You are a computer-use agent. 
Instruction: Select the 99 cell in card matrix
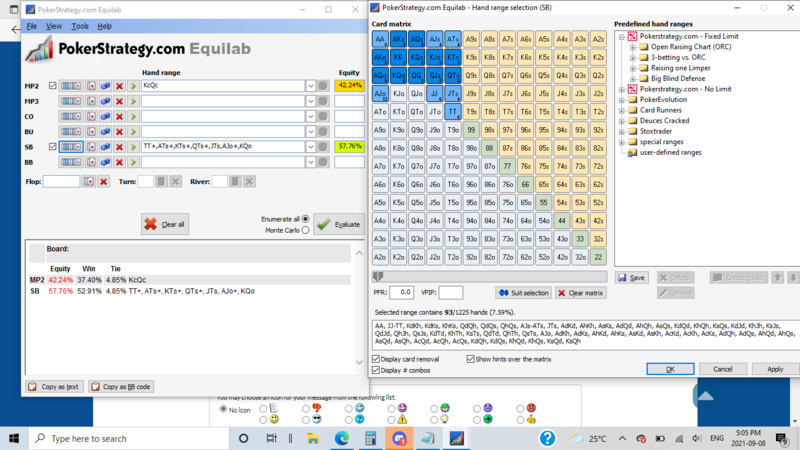coord(471,130)
